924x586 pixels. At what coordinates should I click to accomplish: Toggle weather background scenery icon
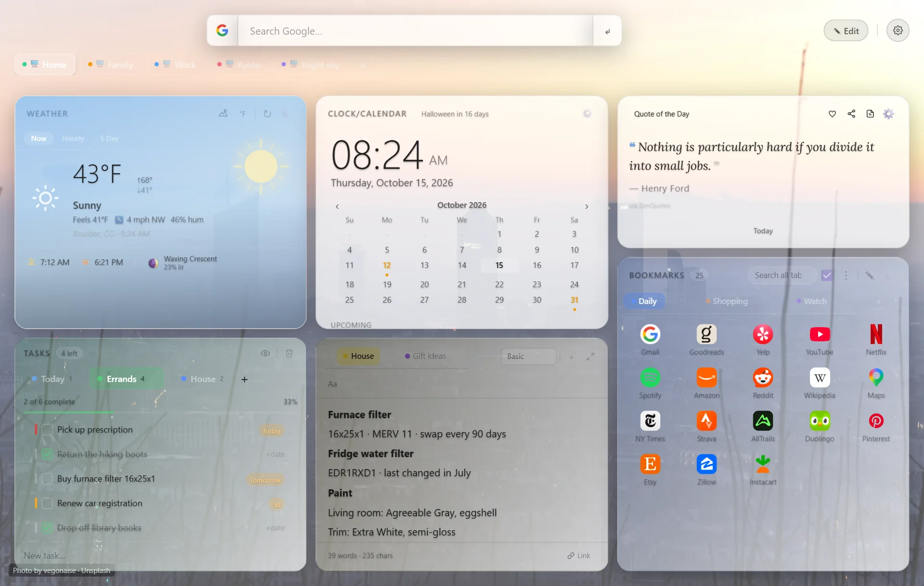click(x=223, y=114)
